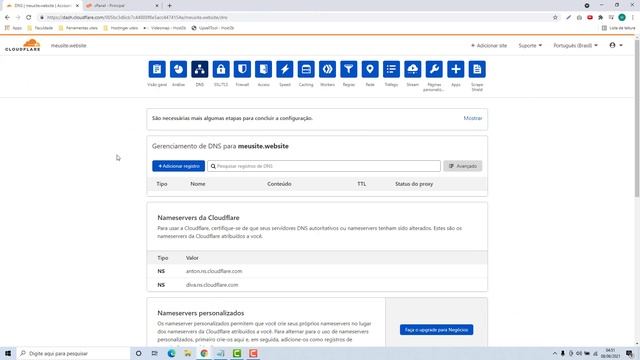640x360 pixels.
Task: Open the Faculdade bookmark folder
Action: [x=40, y=28]
